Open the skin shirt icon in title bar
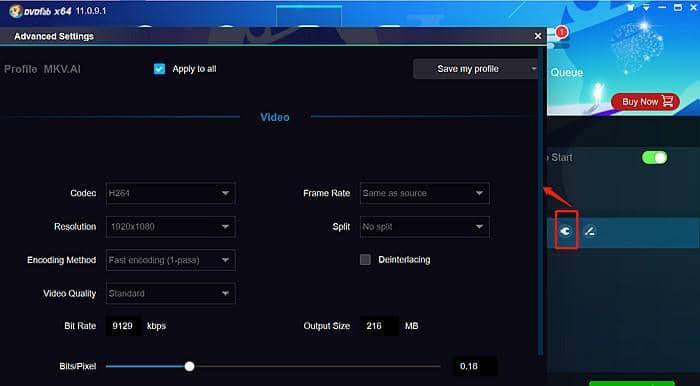The width and height of the screenshot is (700, 386). click(x=631, y=8)
